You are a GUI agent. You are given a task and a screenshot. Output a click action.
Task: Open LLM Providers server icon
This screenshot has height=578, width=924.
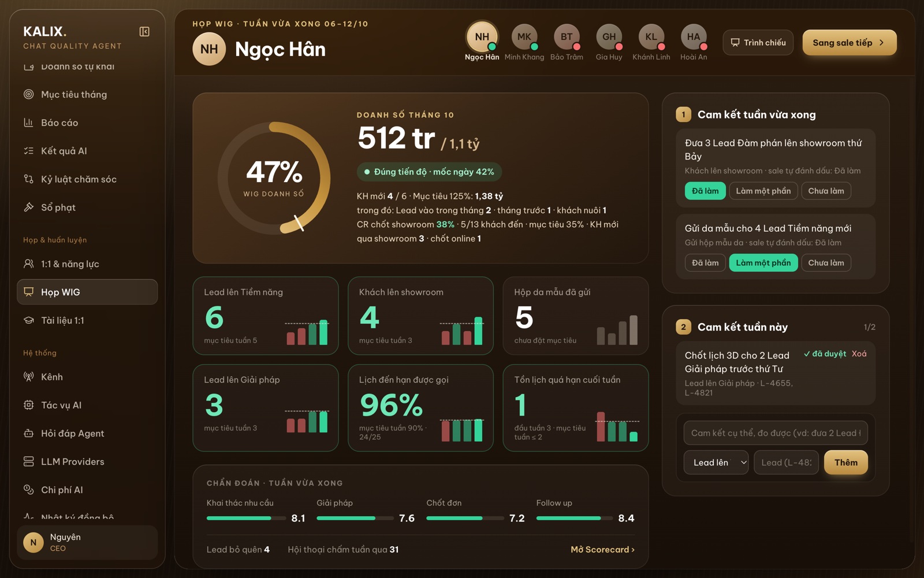[x=28, y=462]
